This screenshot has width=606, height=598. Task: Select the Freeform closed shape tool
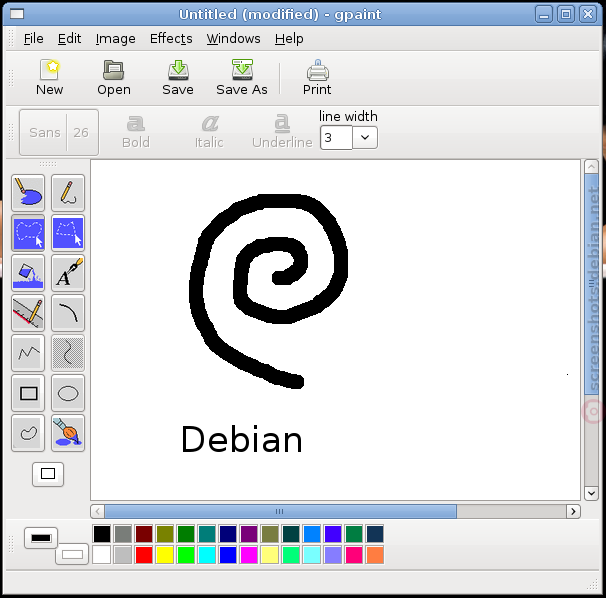point(28,433)
